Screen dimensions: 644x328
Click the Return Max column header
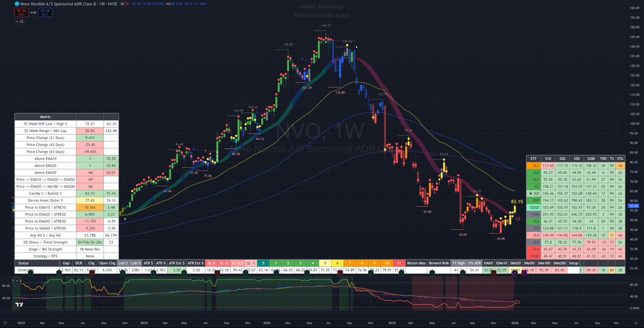(x=417, y=262)
